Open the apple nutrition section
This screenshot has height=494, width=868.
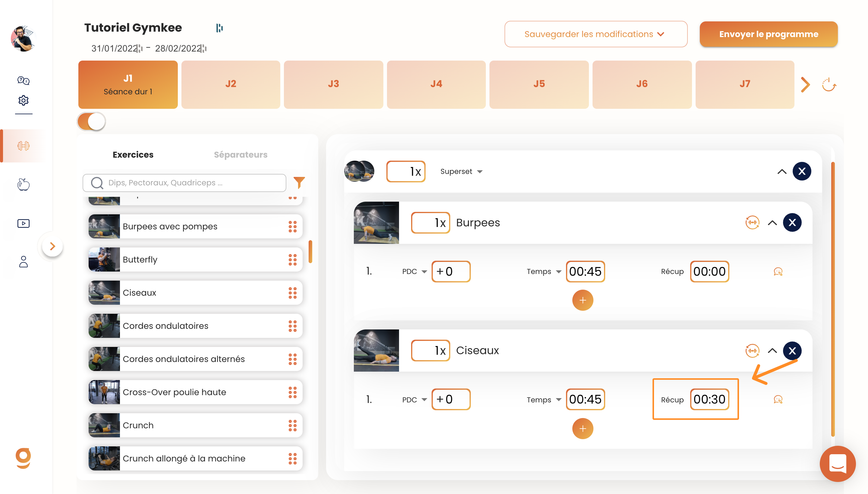(x=24, y=184)
